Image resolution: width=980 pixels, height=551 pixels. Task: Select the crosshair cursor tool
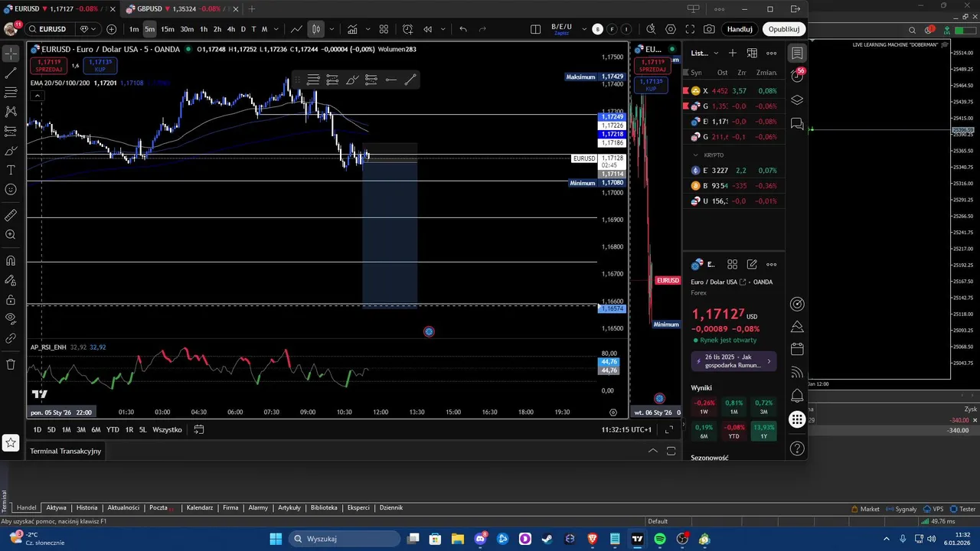[11, 54]
